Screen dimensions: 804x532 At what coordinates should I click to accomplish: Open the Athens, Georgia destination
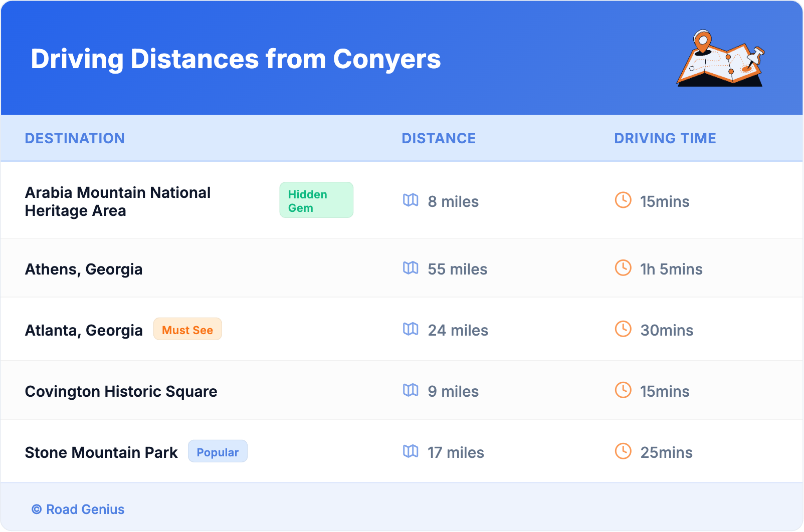coord(84,270)
